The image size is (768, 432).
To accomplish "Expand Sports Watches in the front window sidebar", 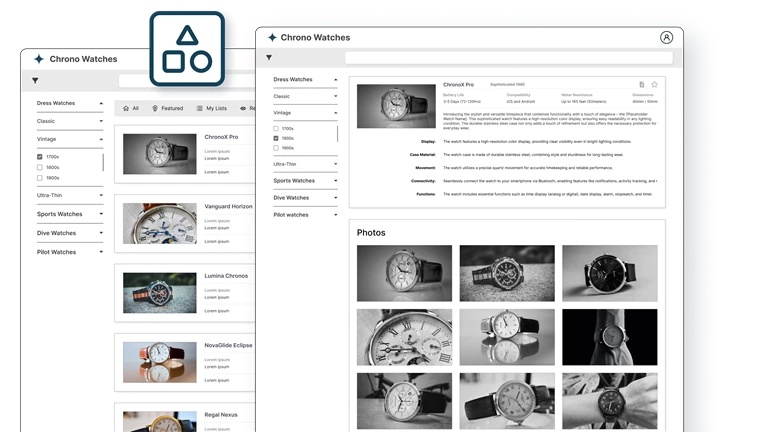I will [335, 181].
